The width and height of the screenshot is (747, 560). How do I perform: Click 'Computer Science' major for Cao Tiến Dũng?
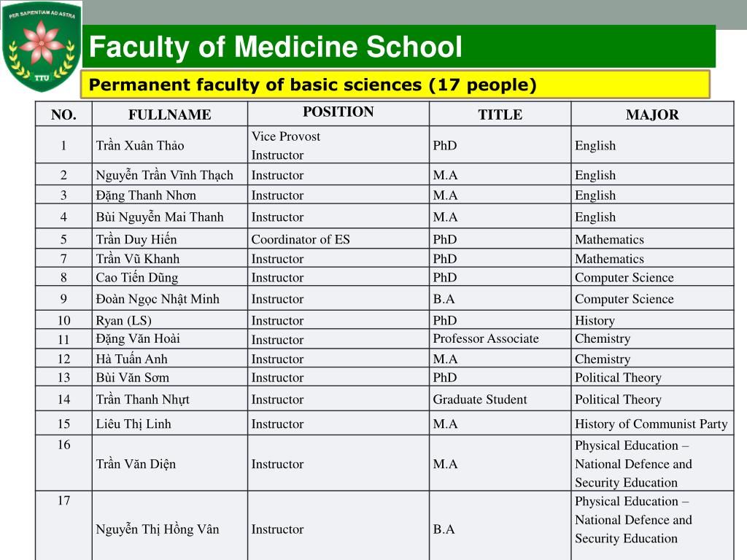[x=624, y=278]
